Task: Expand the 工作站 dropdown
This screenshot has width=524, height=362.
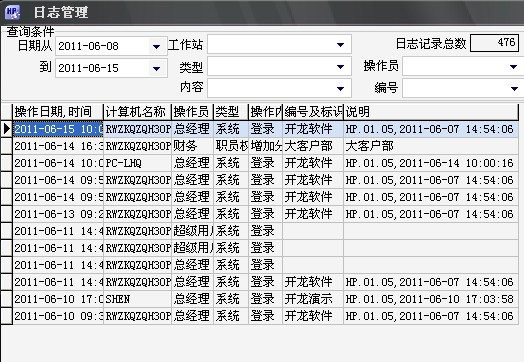Action: [340, 44]
